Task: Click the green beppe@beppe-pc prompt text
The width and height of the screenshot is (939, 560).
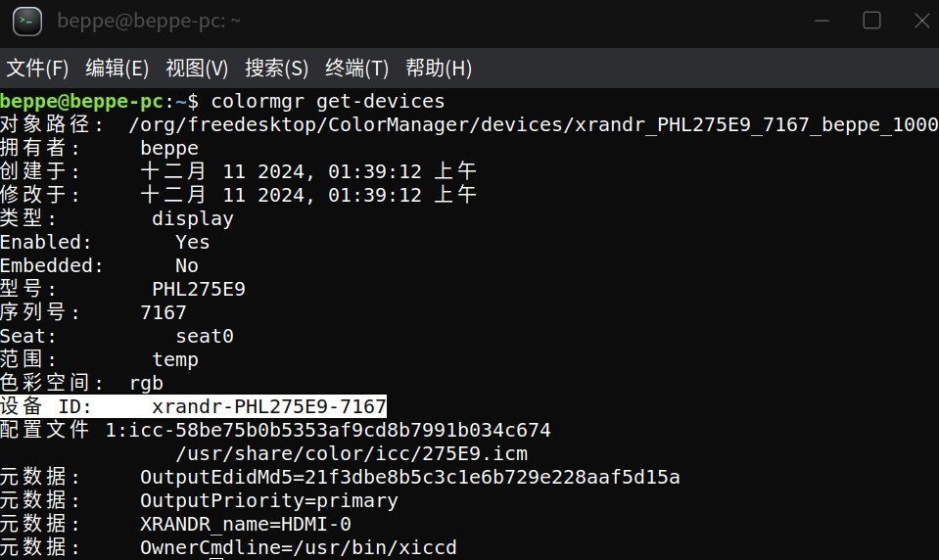Action: 81,101
